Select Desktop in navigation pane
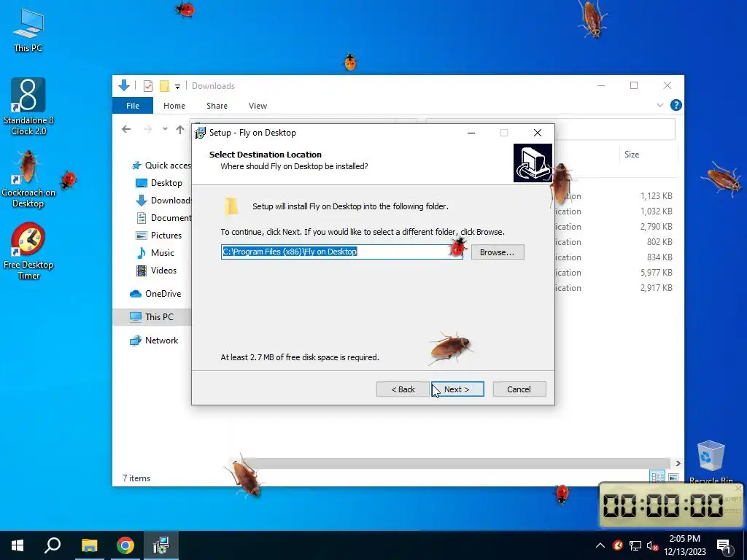This screenshot has width=747, height=560. 158,183
